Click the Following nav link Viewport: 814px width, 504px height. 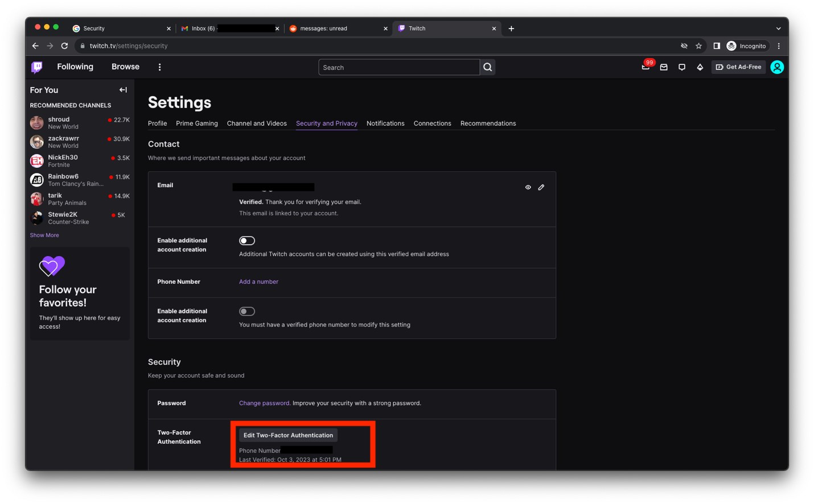coord(75,67)
